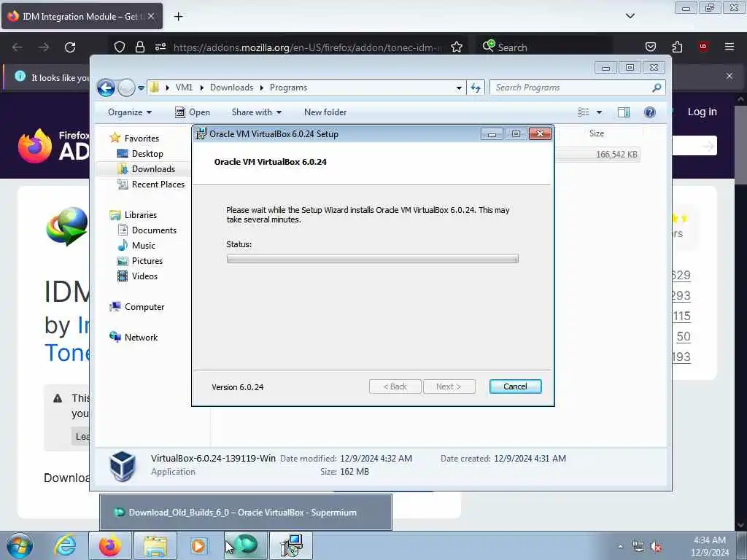
Task: Open Explorer recent locations dropdown arrow
Action: (x=141, y=88)
